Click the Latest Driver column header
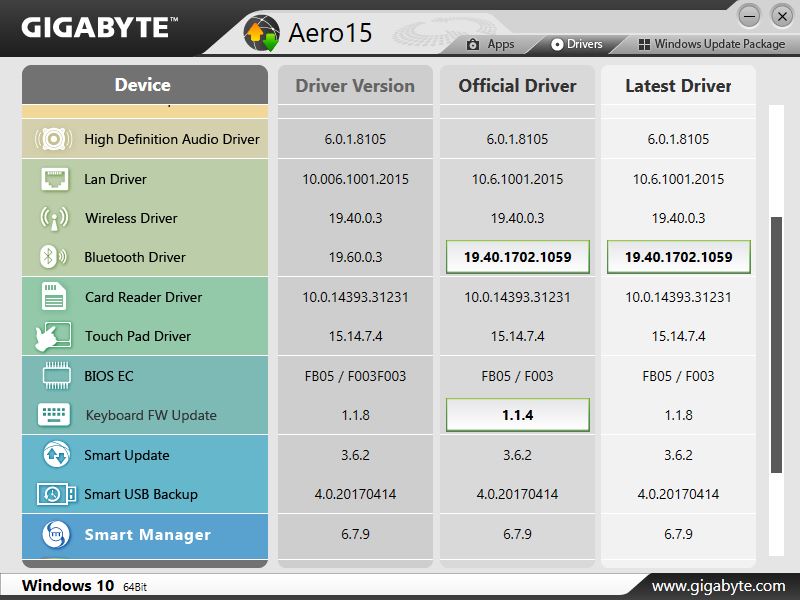Screen dimensions: 800x600 (678, 85)
